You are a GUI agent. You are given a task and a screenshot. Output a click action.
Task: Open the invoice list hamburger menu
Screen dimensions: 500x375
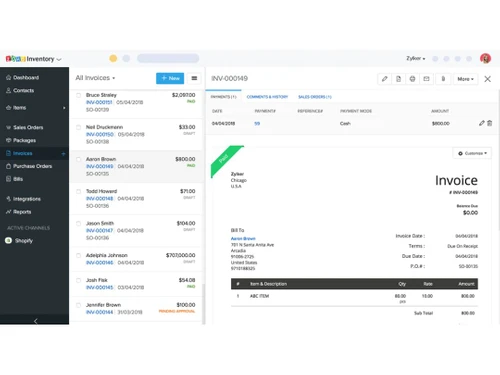pos(194,78)
